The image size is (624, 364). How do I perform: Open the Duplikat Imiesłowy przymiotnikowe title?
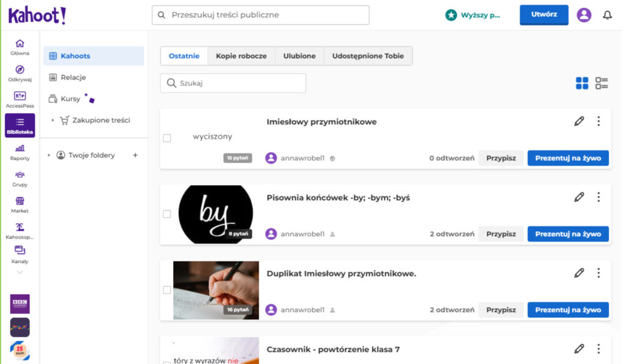pos(341,273)
